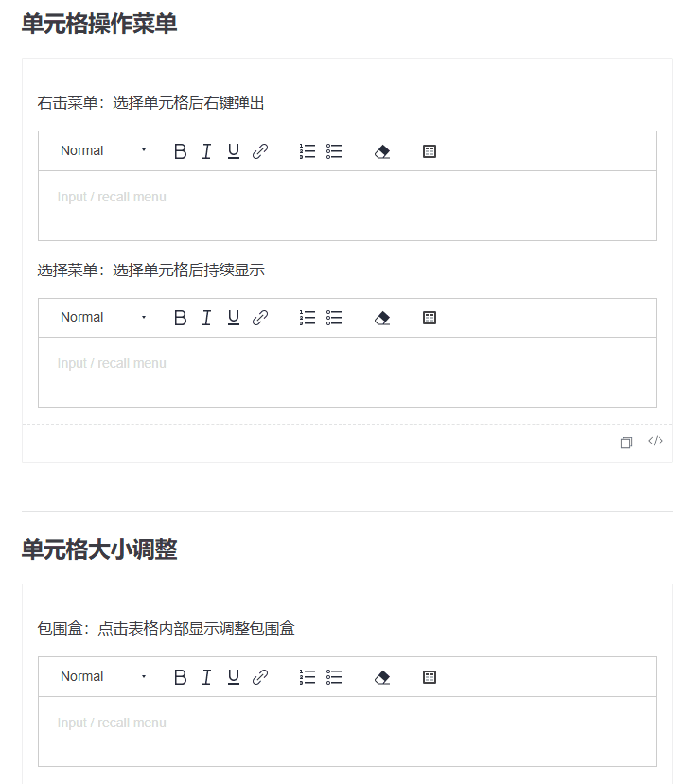Toggle Underline in the bounding-box editor

click(x=233, y=677)
